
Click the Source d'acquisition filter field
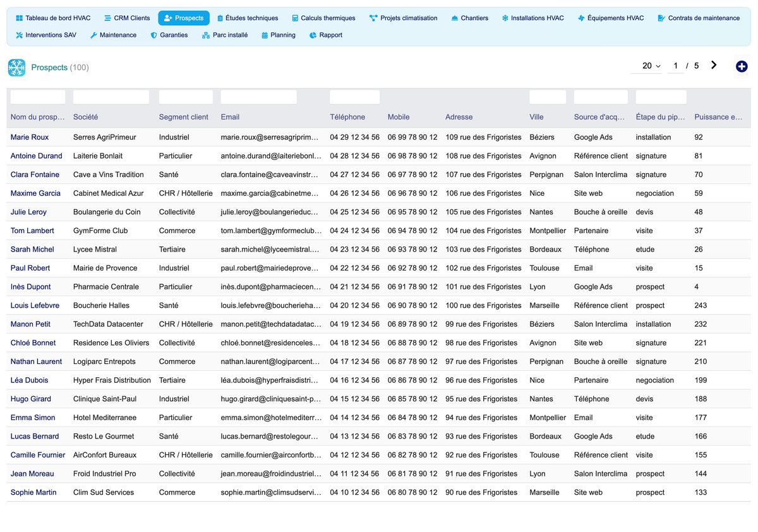point(601,97)
